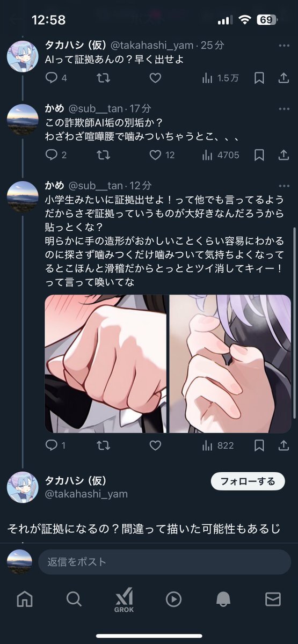Repost the post with 4705 views
Image resolution: width=298 pixels, height=644 pixels.
[x=104, y=155]
